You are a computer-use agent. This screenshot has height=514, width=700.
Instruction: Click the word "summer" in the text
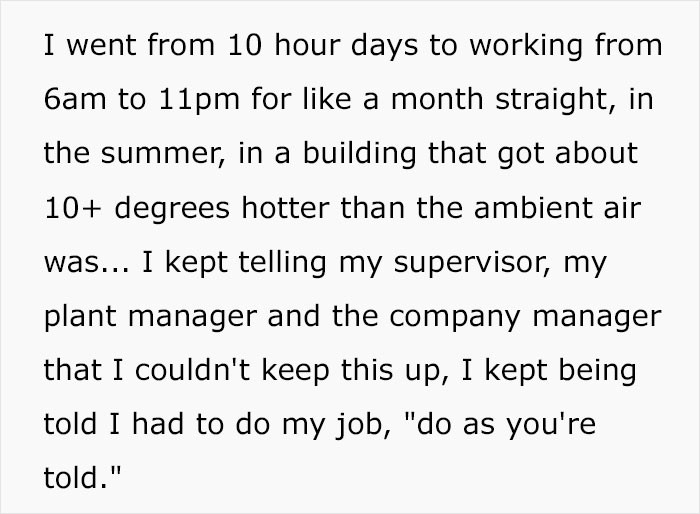160,155
